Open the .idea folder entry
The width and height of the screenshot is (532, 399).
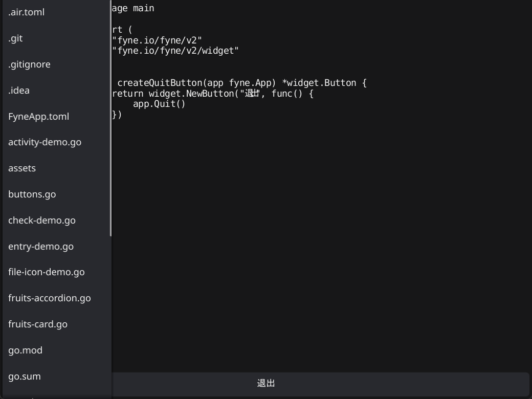(x=19, y=91)
